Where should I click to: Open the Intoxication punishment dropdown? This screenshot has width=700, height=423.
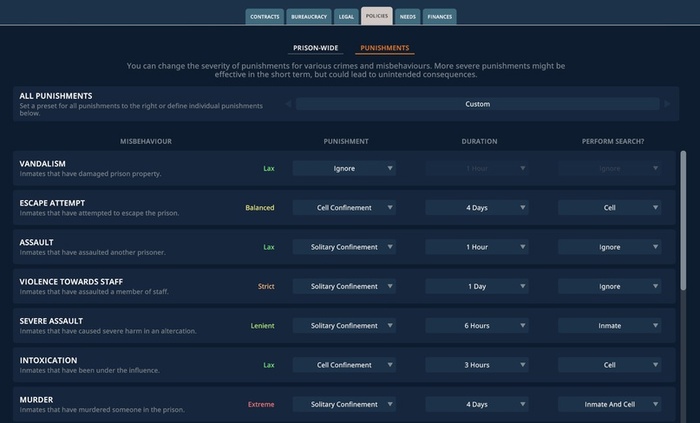[x=344, y=365]
